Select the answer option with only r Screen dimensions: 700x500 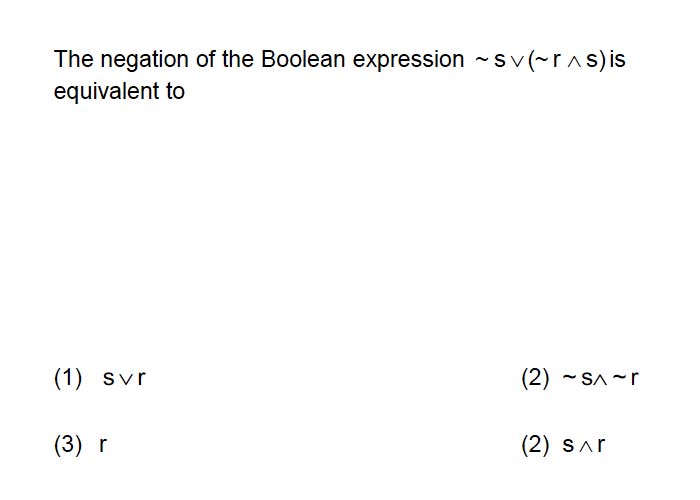point(103,445)
